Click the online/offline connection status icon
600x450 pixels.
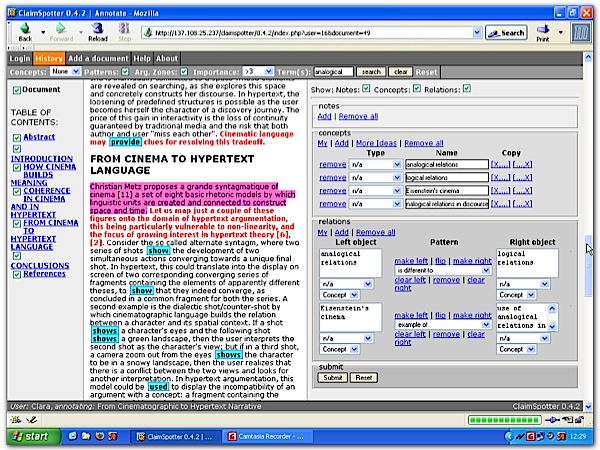pos(553,420)
